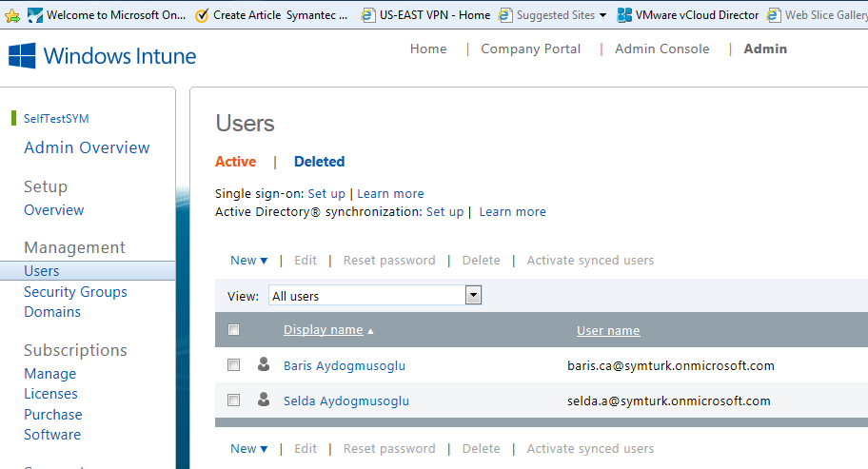Open Purchase under Subscriptions
The image size is (868, 469).
pos(52,415)
